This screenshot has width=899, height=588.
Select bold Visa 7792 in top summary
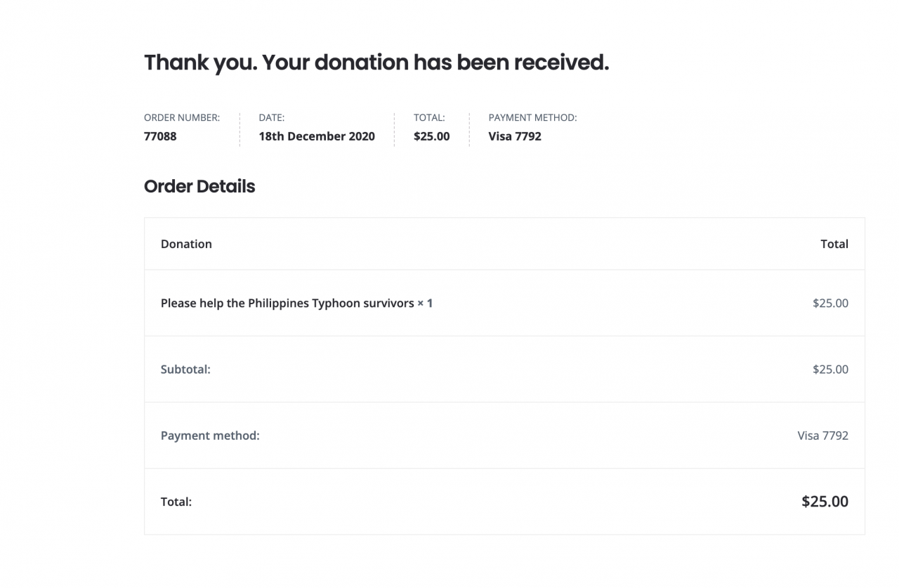point(515,136)
